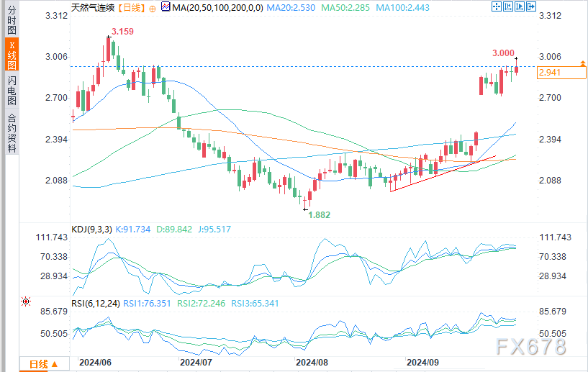Click the 1.882 low price marker
The height and width of the screenshot is (372, 588).
click(319, 214)
